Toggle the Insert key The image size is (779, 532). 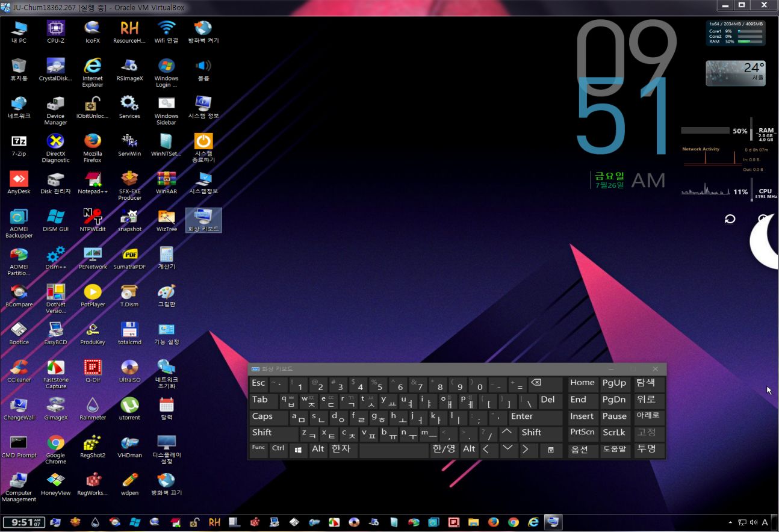[x=582, y=417]
